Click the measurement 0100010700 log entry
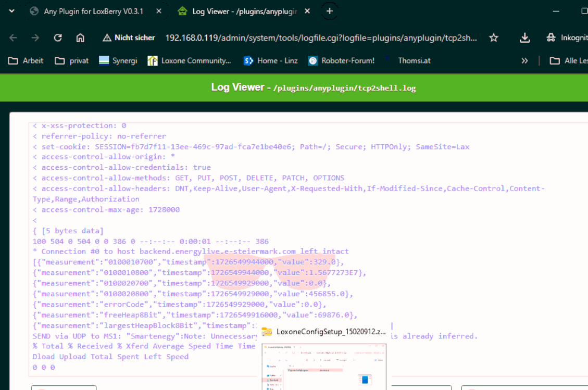 188,262
